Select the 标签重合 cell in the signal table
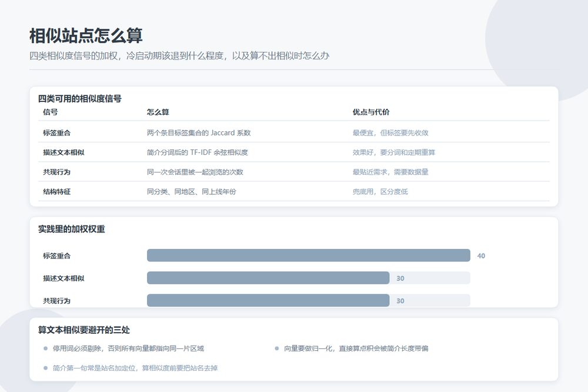 tap(56, 132)
